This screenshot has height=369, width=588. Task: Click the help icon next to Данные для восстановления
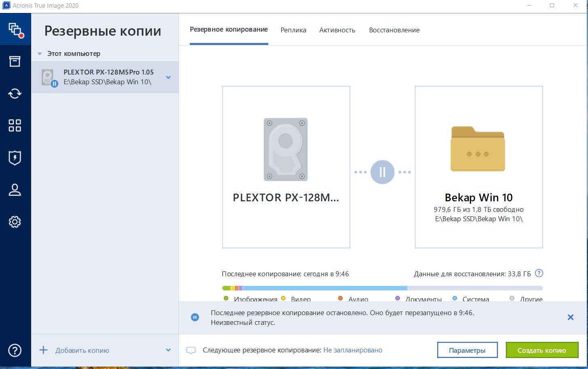pyautogui.click(x=539, y=273)
